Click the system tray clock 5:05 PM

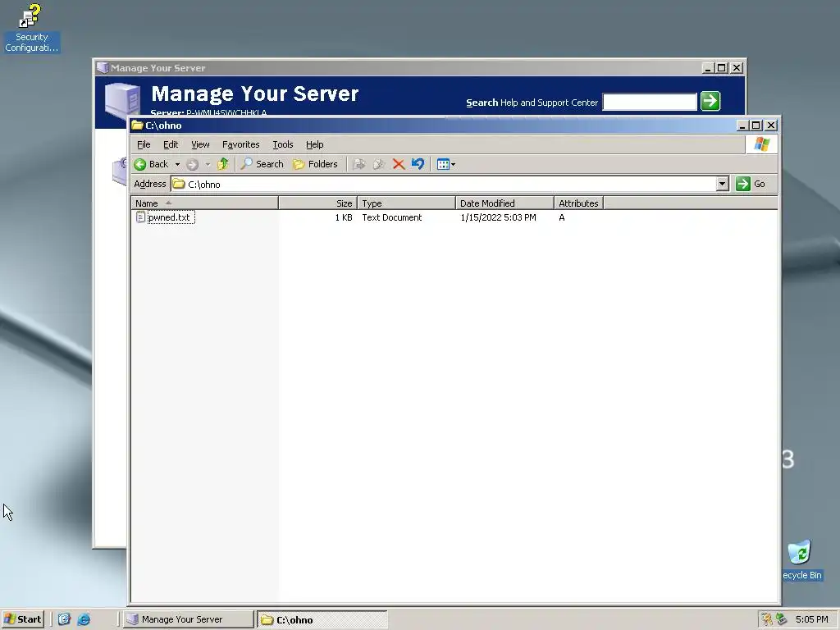click(x=811, y=619)
